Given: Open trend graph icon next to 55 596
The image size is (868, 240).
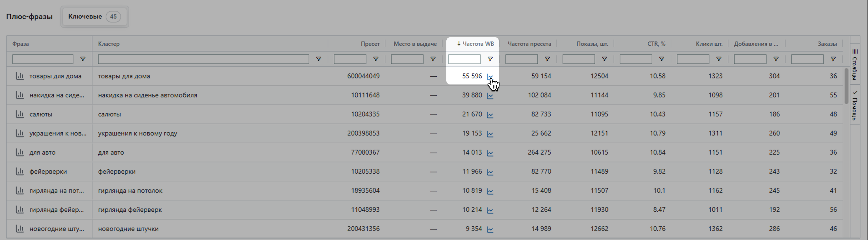Looking at the screenshot, I should [x=490, y=77].
